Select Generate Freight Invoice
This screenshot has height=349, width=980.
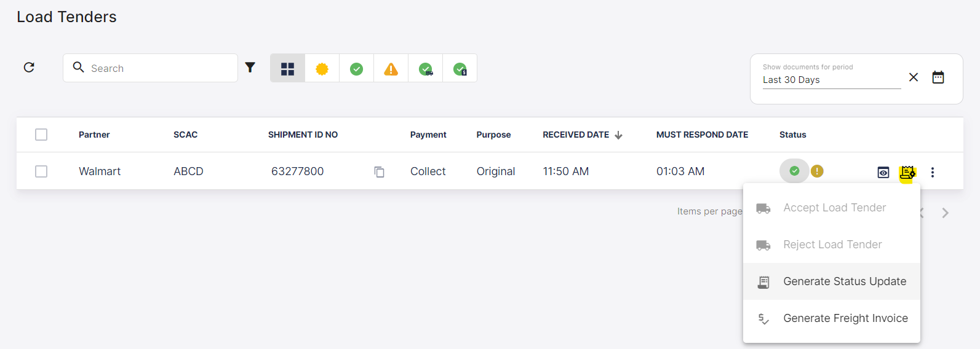click(x=832, y=318)
